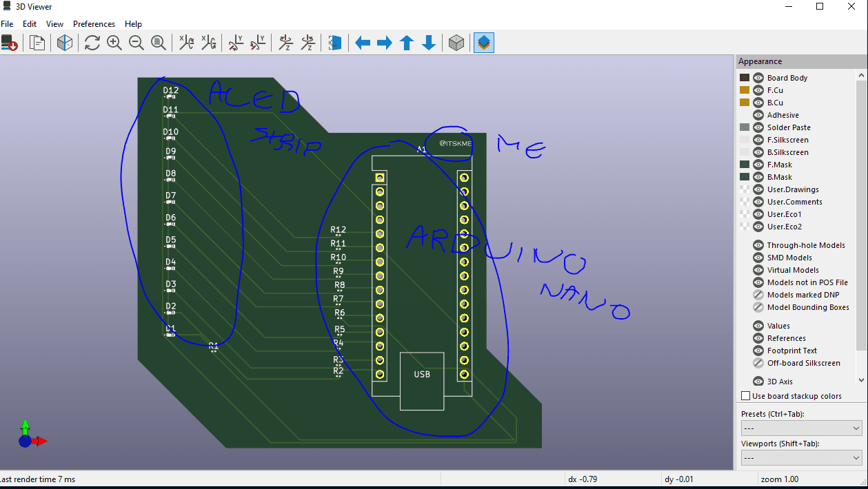Open the Preferences menu
The height and width of the screenshot is (489, 868).
(x=94, y=24)
